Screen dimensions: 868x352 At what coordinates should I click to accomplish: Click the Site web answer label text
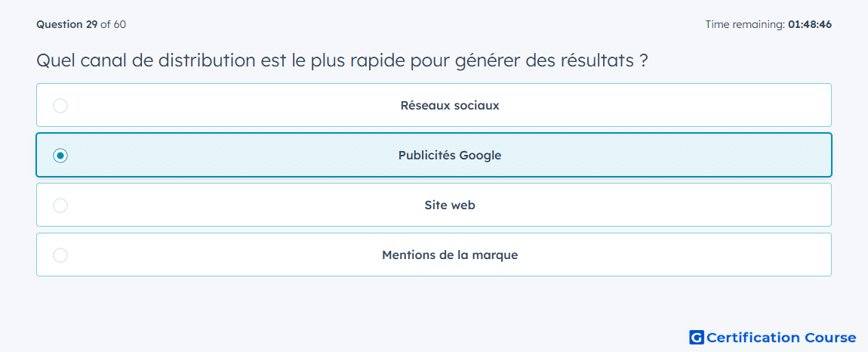[x=450, y=205]
